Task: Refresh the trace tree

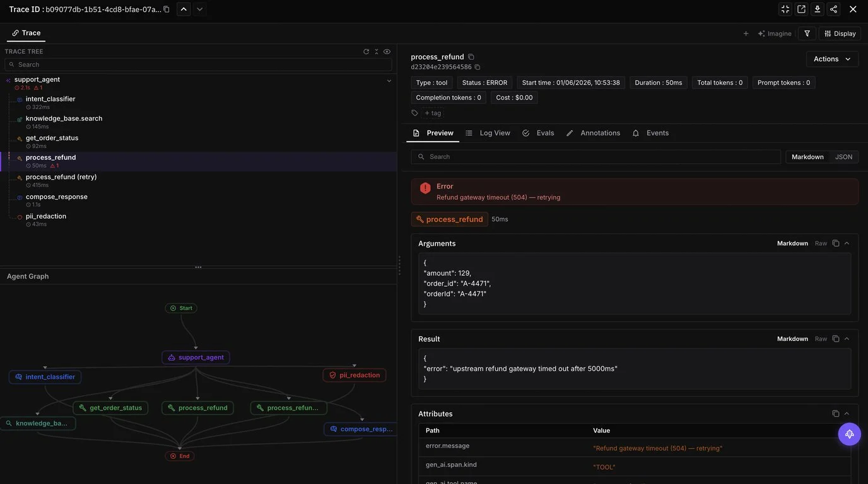Action: coord(366,52)
